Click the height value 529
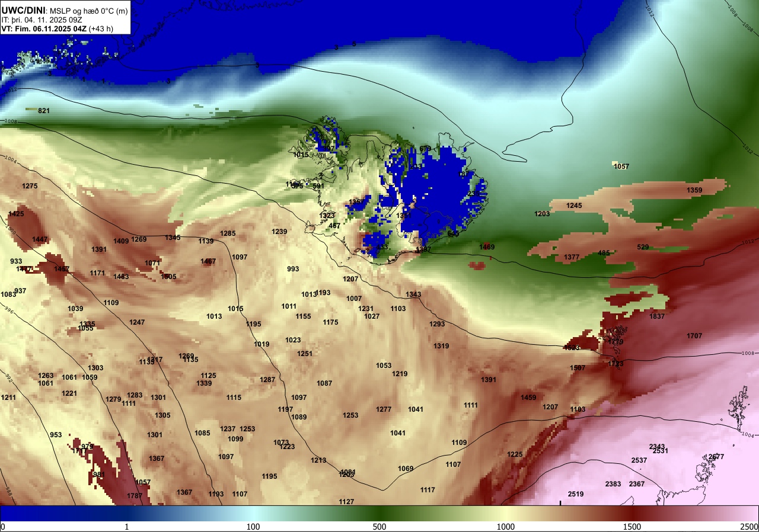This screenshot has width=759, height=532. 643,247
